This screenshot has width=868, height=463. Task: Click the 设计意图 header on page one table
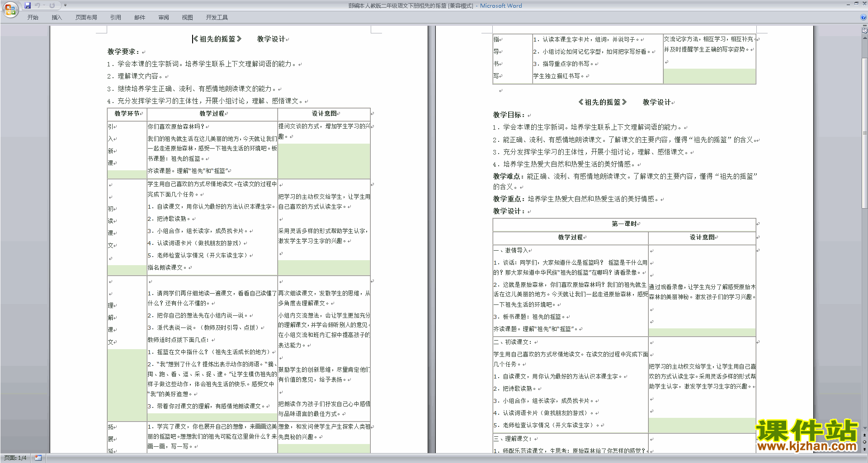[x=324, y=114]
